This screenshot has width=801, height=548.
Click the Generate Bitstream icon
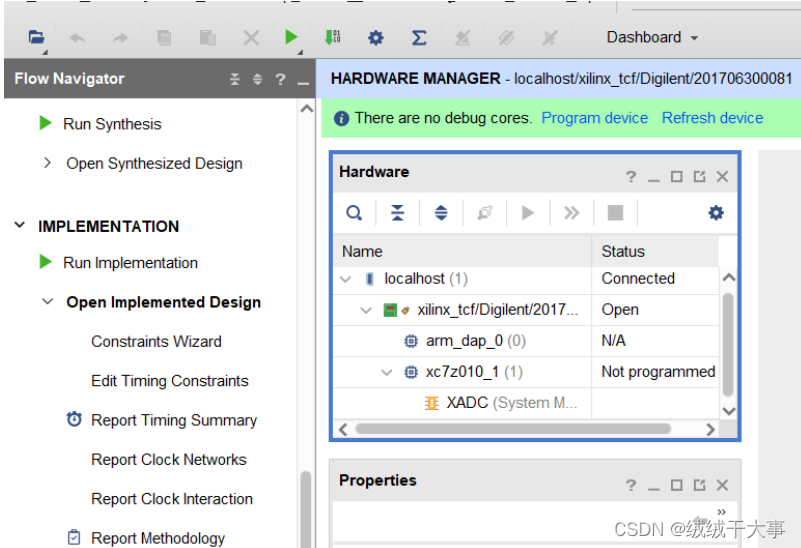(333, 37)
